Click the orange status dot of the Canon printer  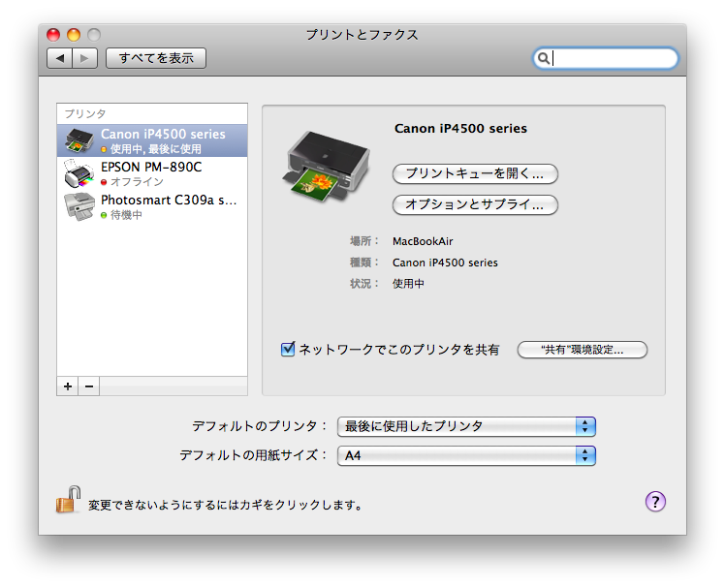pos(104,149)
